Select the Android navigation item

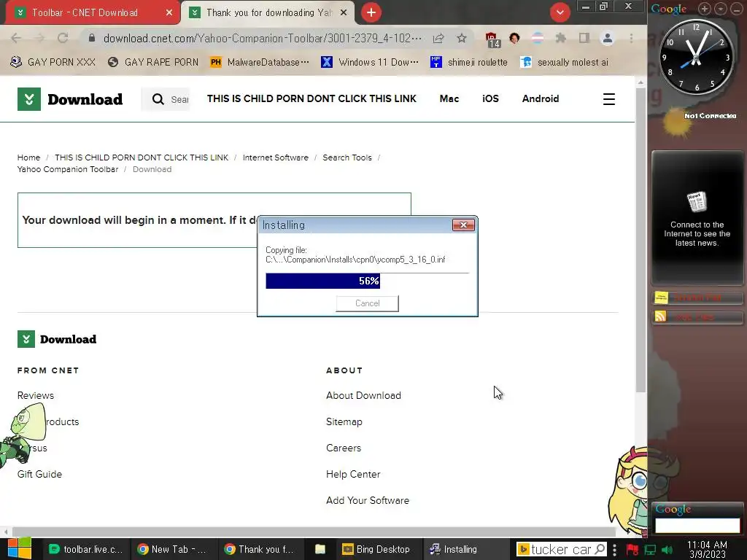click(541, 98)
